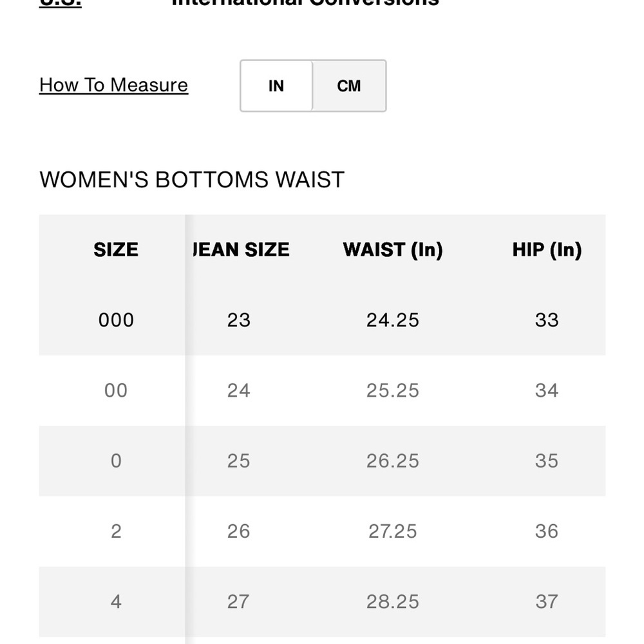
Task: Open the How To Measure link
Action: [114, 85]
